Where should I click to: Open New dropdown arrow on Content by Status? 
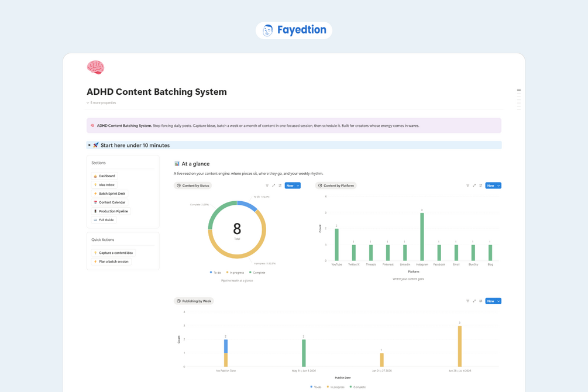(x=298, y=185)
